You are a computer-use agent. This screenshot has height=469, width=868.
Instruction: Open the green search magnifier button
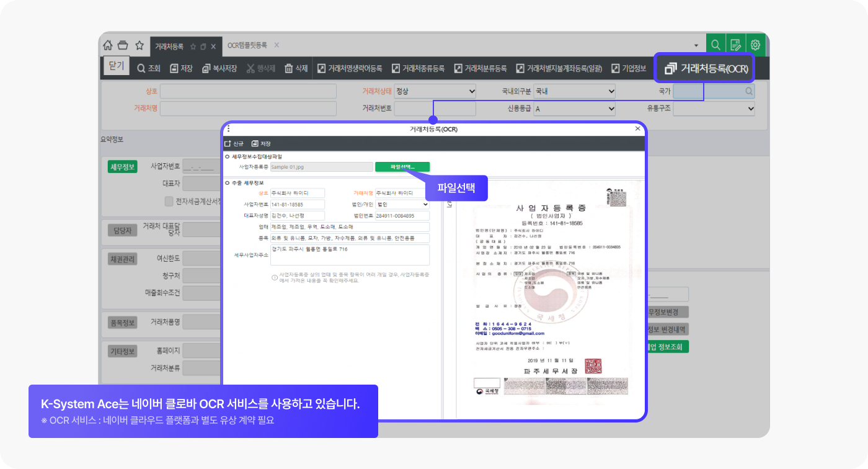tap(715, 45)
